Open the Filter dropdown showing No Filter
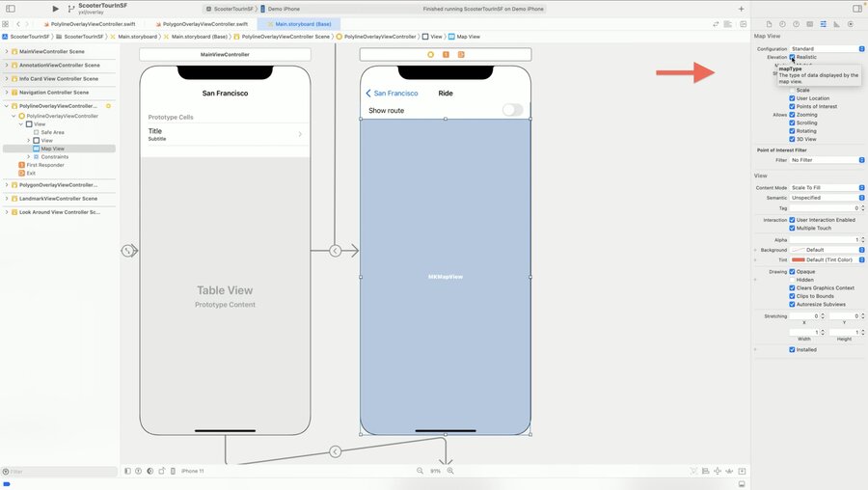Image resolution: width=868 pixels, height=490 pixels. coord(827,160)
